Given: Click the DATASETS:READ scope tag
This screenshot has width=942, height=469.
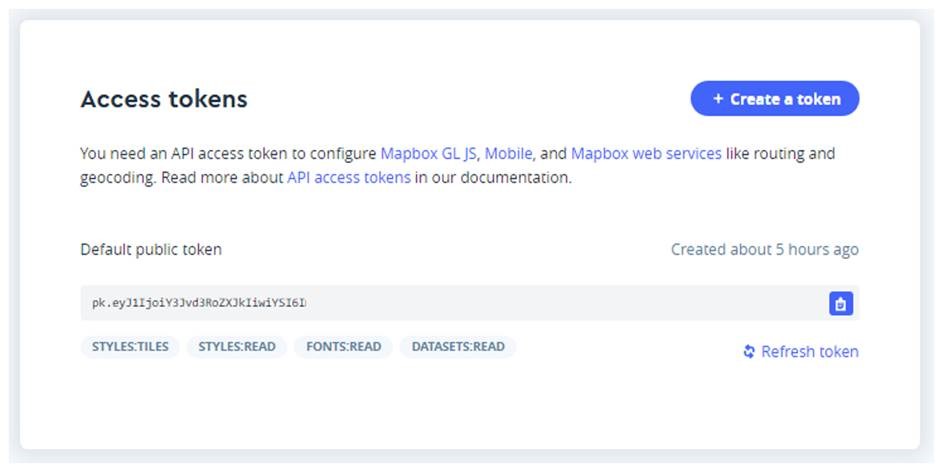Looking at the screenshot, I should (458, 346).
